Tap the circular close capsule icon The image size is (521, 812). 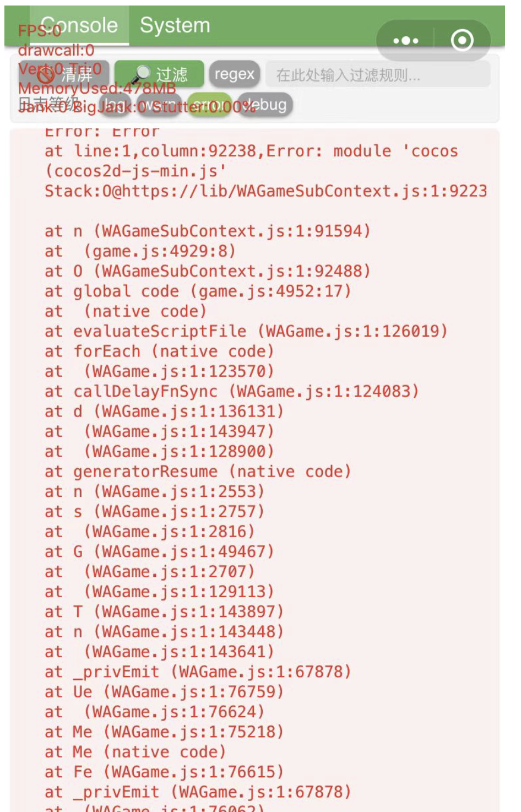point(462,40)
